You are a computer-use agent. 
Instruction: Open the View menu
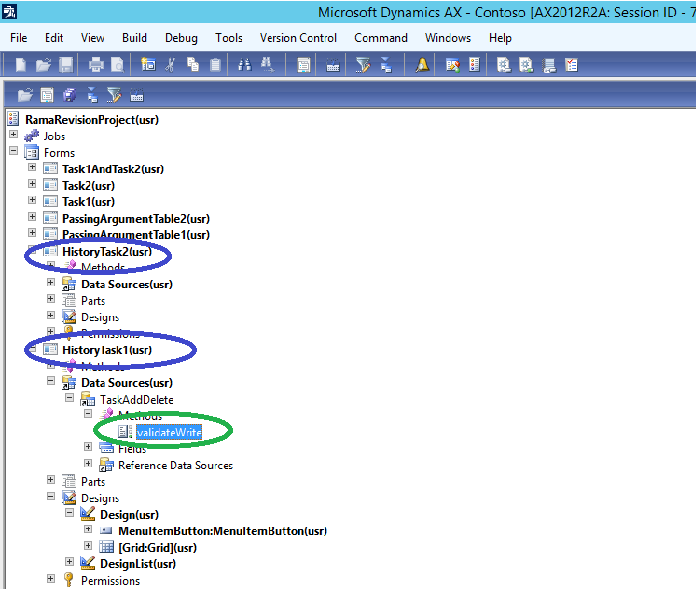(93, 38)
